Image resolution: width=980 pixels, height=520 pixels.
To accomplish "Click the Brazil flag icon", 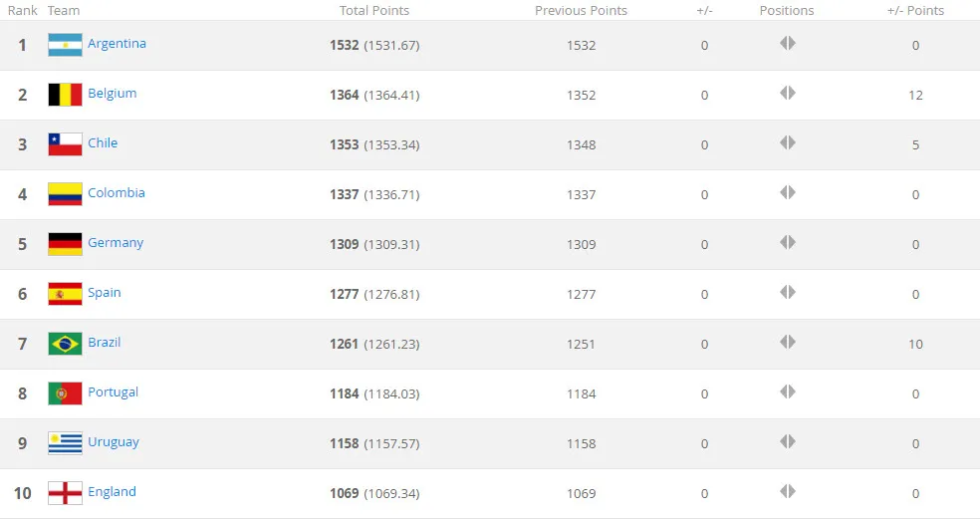I will click(65, 344).
